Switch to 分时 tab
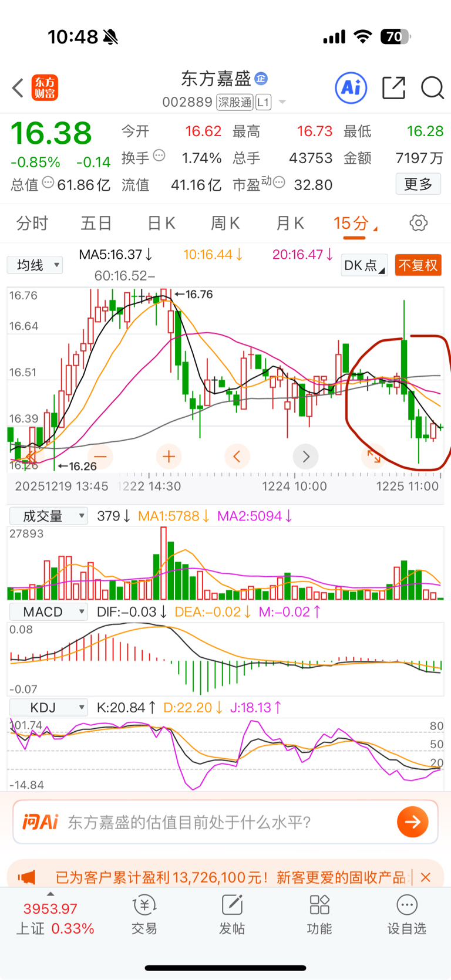 [x=32, y=223]
